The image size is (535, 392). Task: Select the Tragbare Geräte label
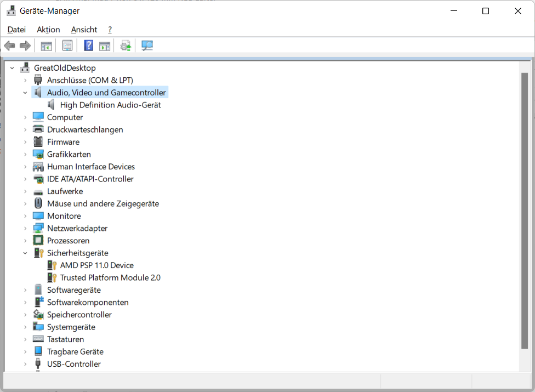click(x=75, y=351)
